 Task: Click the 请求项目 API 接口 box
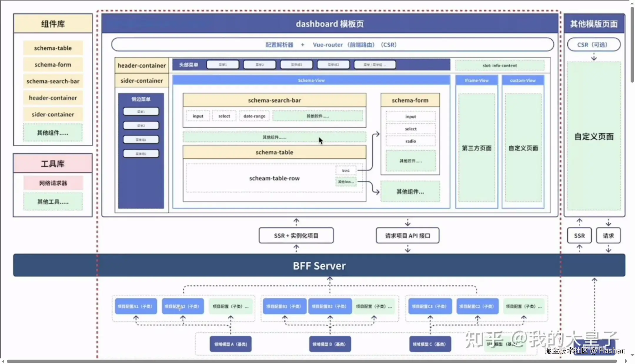point(407,236)
